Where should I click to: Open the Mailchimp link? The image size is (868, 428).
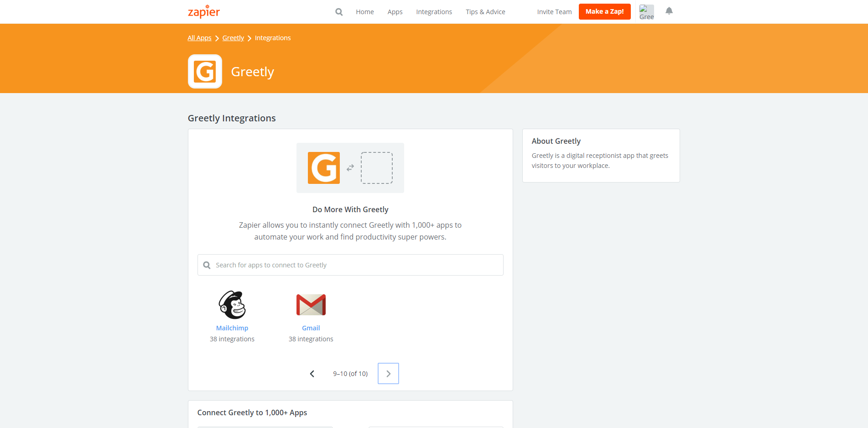click(x=232, y=328)
